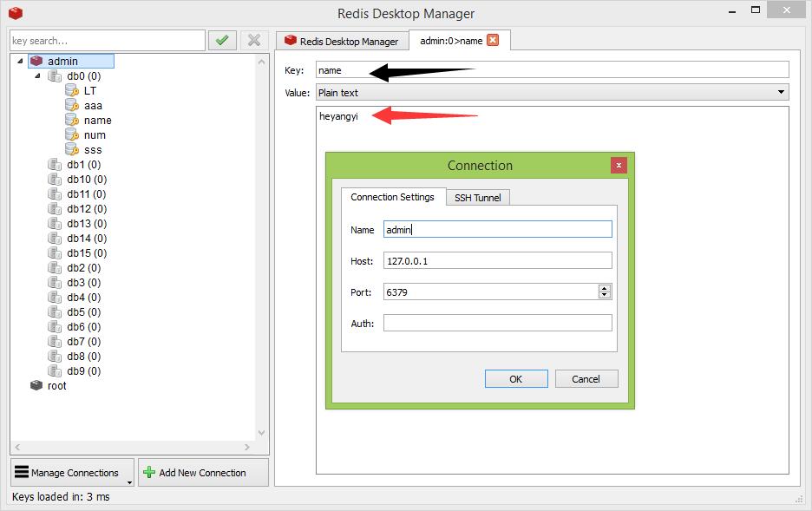Click the key icon beside sss
812x511 pixels.
[72, 149]
